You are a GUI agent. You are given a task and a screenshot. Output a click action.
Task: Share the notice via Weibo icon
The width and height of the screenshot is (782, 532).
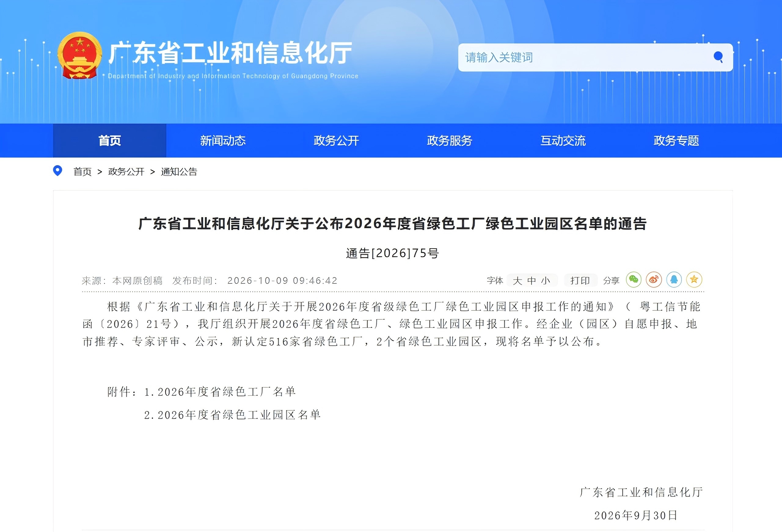pyautogui.click(x=654, y=280)
